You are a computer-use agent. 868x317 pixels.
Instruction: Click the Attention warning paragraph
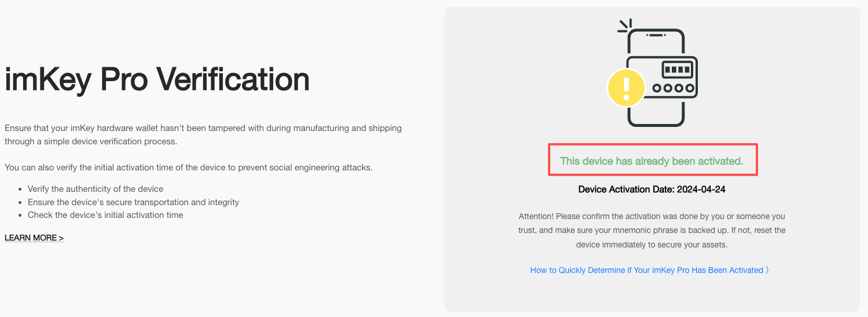(652, 231)
